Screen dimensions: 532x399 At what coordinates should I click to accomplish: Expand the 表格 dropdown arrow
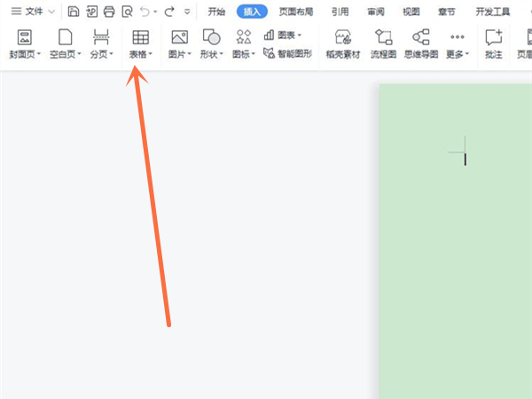click(x=151, y=54)
